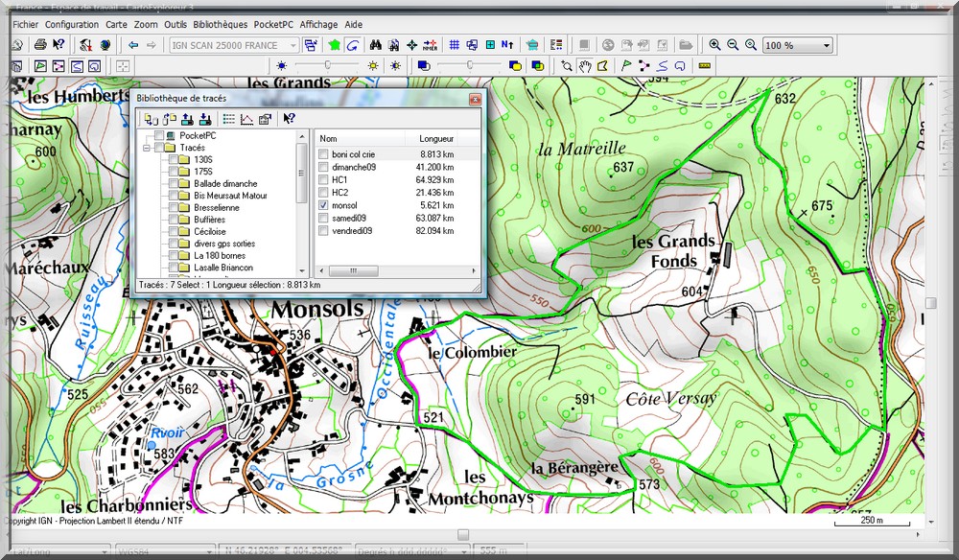The image size is (959, 560).
Task: Click the blue grid overlay icon
Action: [x=454, y=45]
